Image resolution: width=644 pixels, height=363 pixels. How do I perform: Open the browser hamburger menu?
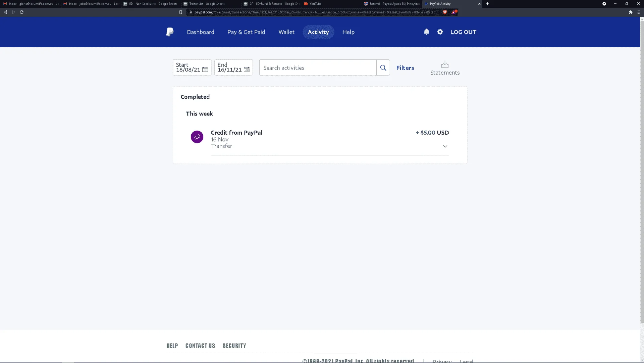click(639, 12)
